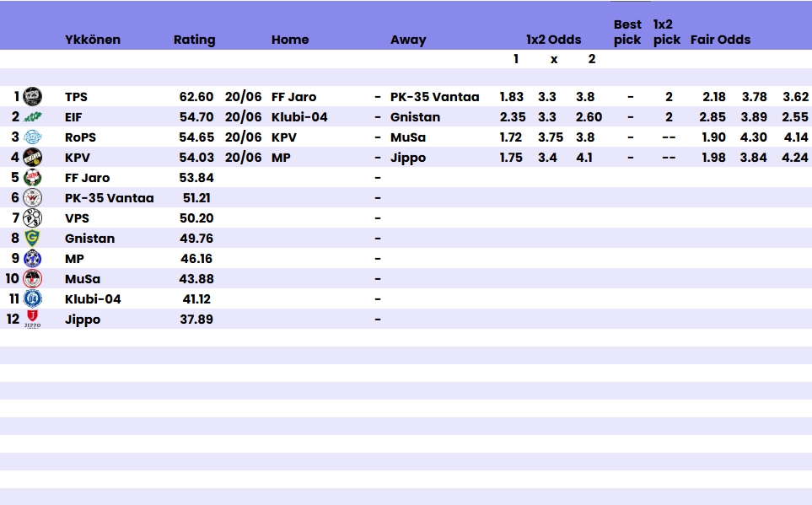The height and width of the screenshot is (505, 812).
Task: Click the RoPS team crest icon
Action: [x=32, y=137]
